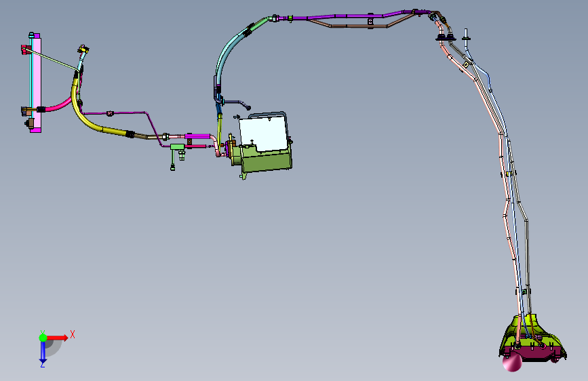This screenshot has height=381, width=588.
Task: Select the brown tube below the purple tube
Action: [x=358, y=26]
